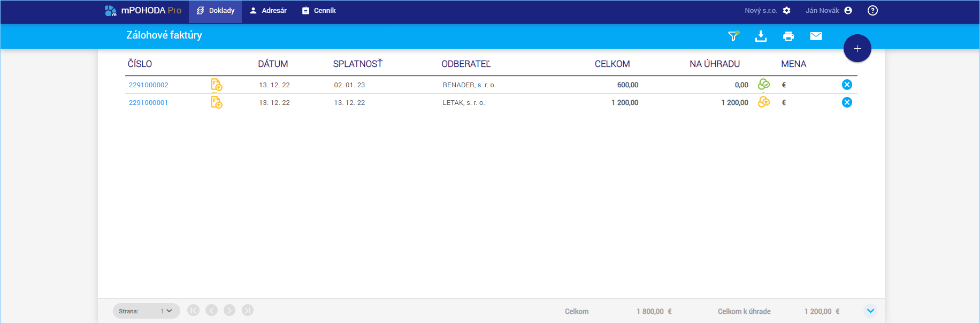Click green payment status icon for RENADER

pos(764,84)
